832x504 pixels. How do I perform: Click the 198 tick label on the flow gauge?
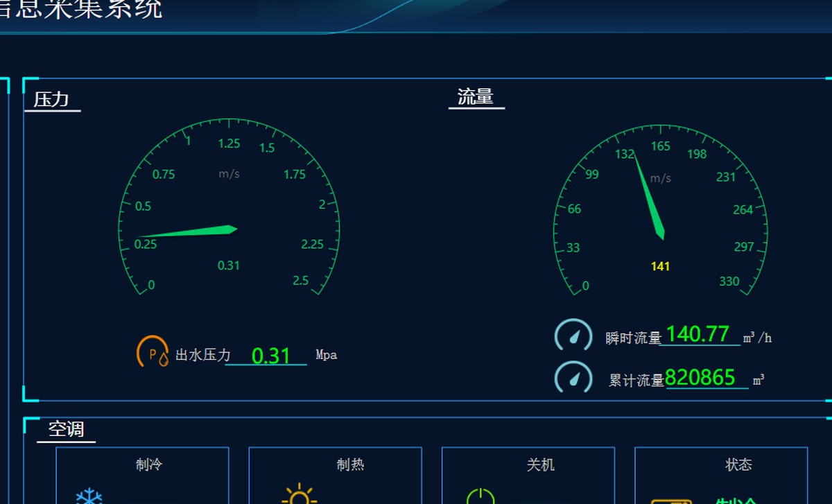coord(697,154)
